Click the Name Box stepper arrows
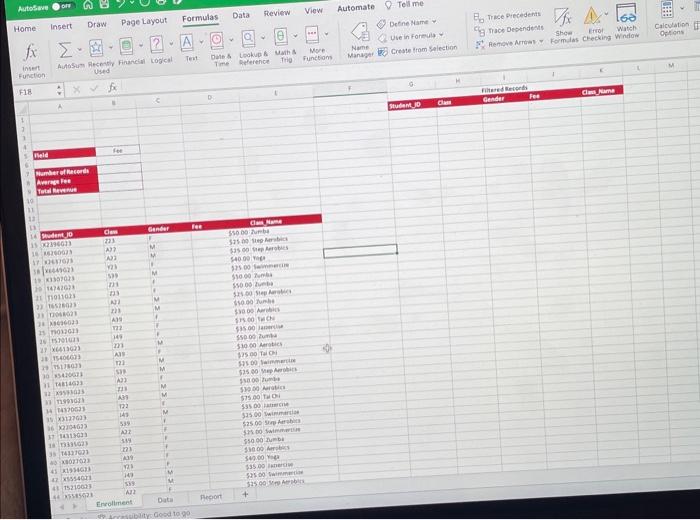This screenshot has height=520, width=700. coord(59,91)
